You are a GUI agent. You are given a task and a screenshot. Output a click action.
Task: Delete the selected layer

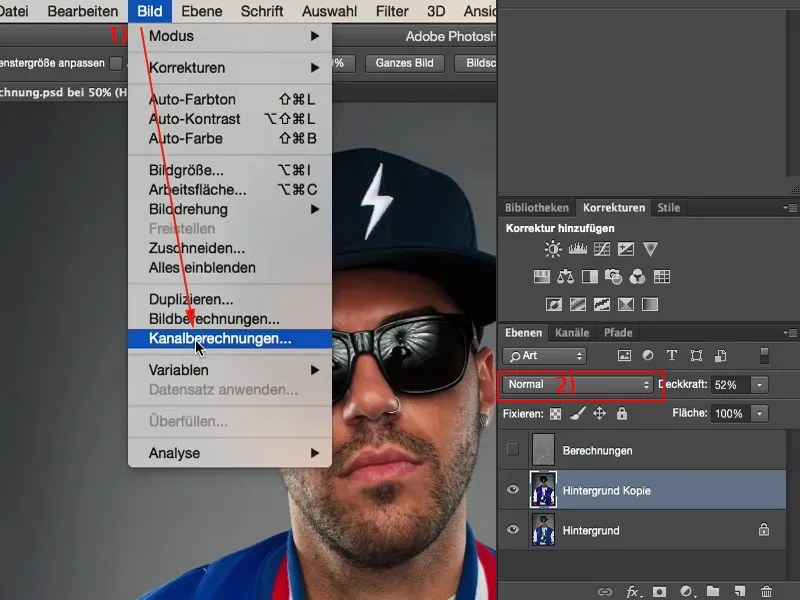tap(766, 591)
